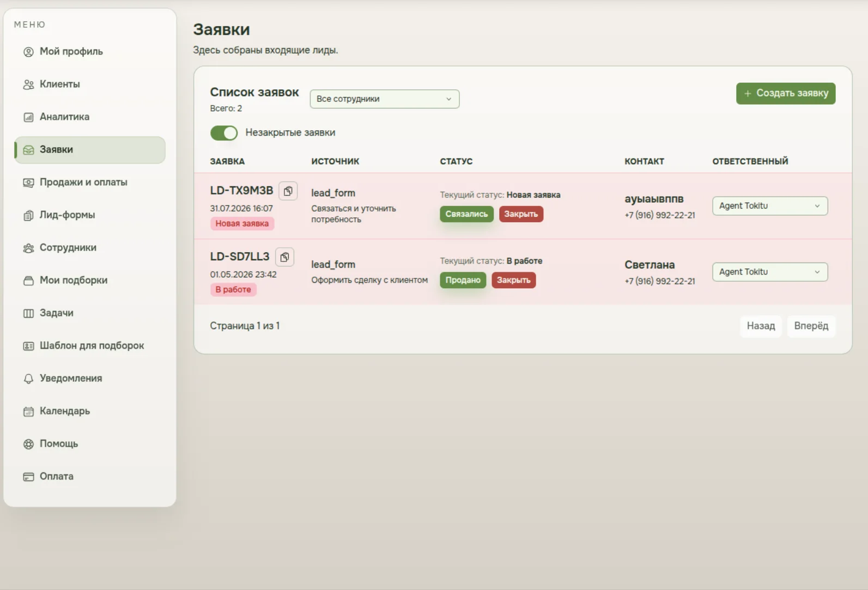Open the responsible dropdown for lead LD-TX9M3B
Viewport: 868px width, 590px height.
(x=770, y=206)
